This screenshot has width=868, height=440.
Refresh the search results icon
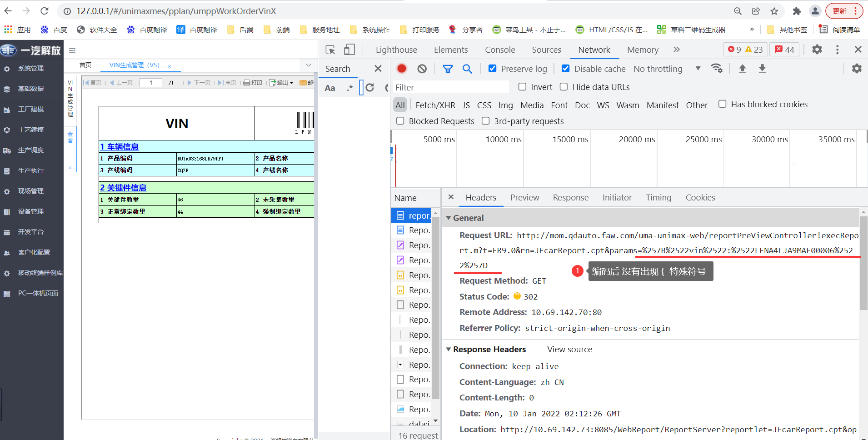(x=370, y=87)
